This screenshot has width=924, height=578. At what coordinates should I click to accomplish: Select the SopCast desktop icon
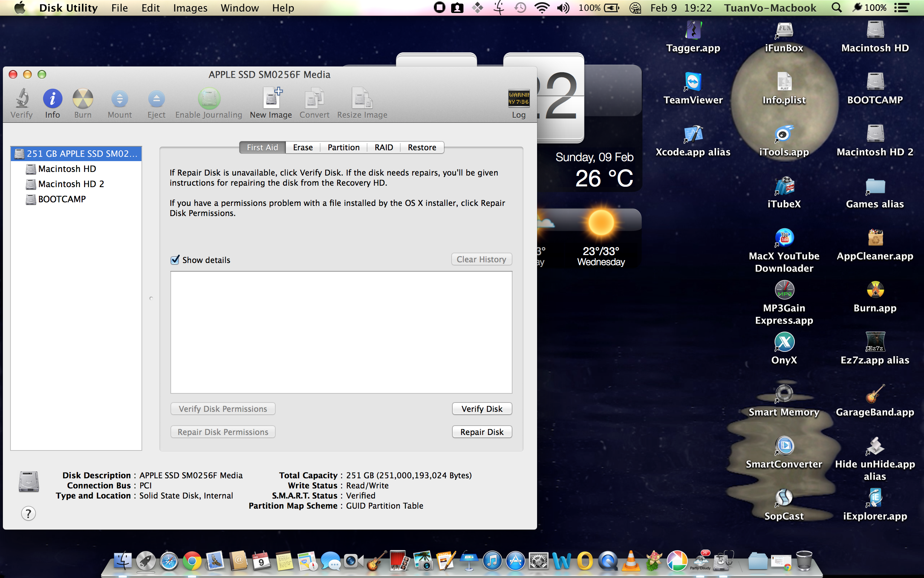(784, 498)
